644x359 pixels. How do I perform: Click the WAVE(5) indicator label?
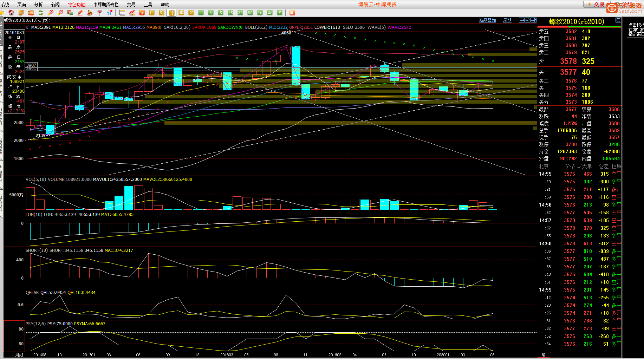tap(377, 27)
